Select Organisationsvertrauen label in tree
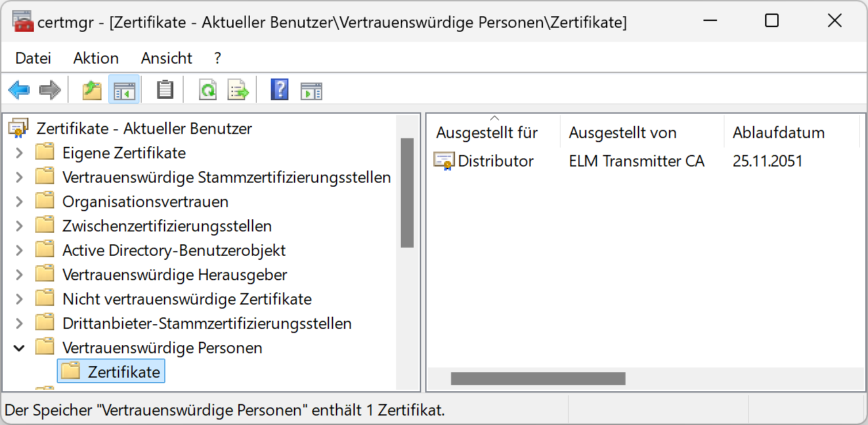The width and height of the screenshot is (868, 425). [146, 202]
